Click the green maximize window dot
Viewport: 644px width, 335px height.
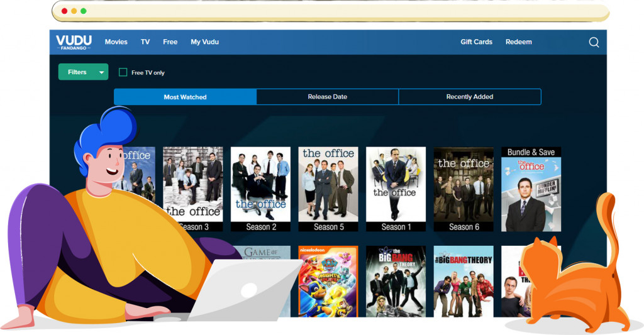click(x=84, y=11)
